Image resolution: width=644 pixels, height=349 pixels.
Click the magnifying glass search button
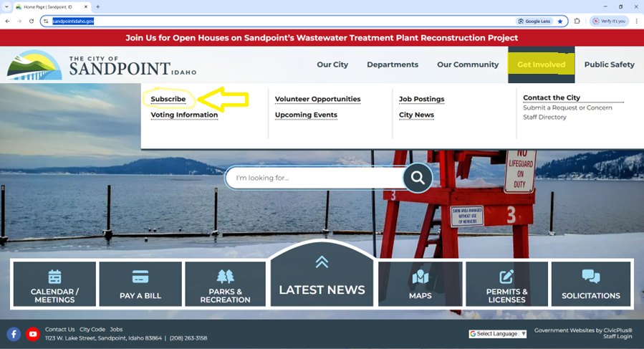coord(418,178)
